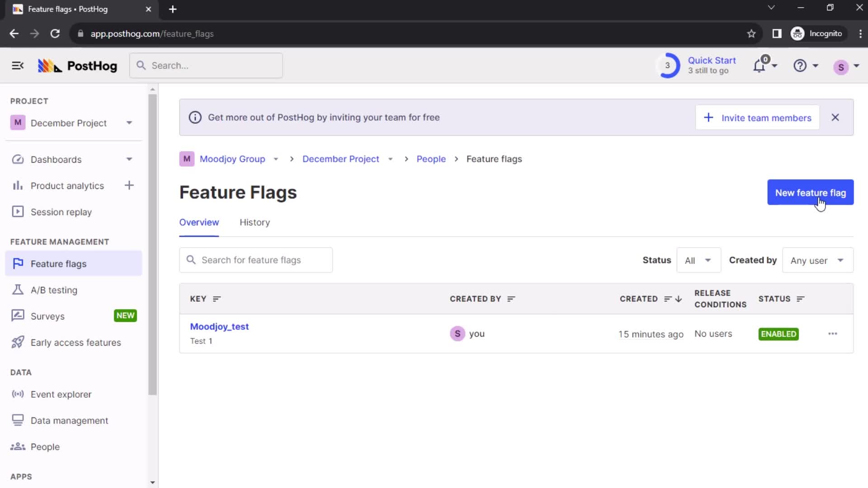Viewport: 868px width, 488px height.
Task: Expand the December Project switcher in sidebar
Action: tap(129, 123)
